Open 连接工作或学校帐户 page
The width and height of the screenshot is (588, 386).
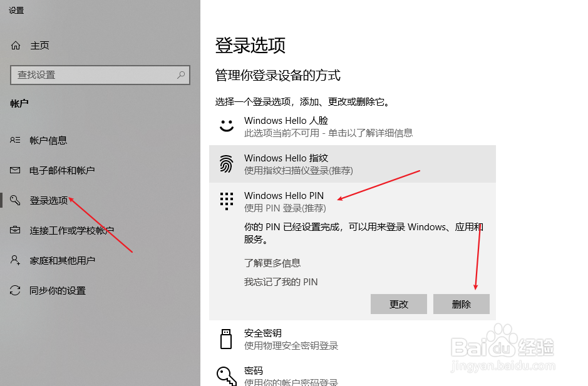pyautogui.click(x=71, y=230)
